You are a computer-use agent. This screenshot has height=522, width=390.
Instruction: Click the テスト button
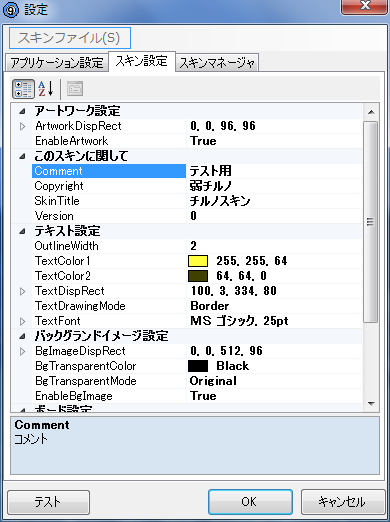(48, 502)
